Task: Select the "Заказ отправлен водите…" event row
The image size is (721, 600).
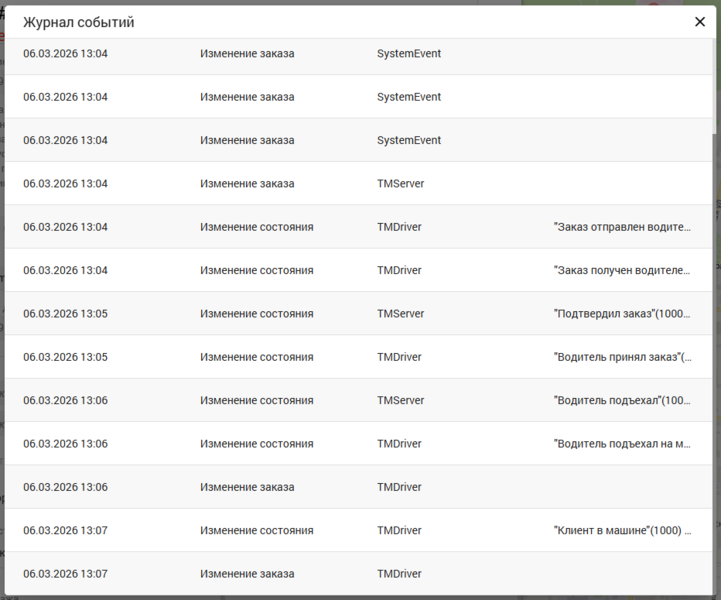Action: coord(622,227)
